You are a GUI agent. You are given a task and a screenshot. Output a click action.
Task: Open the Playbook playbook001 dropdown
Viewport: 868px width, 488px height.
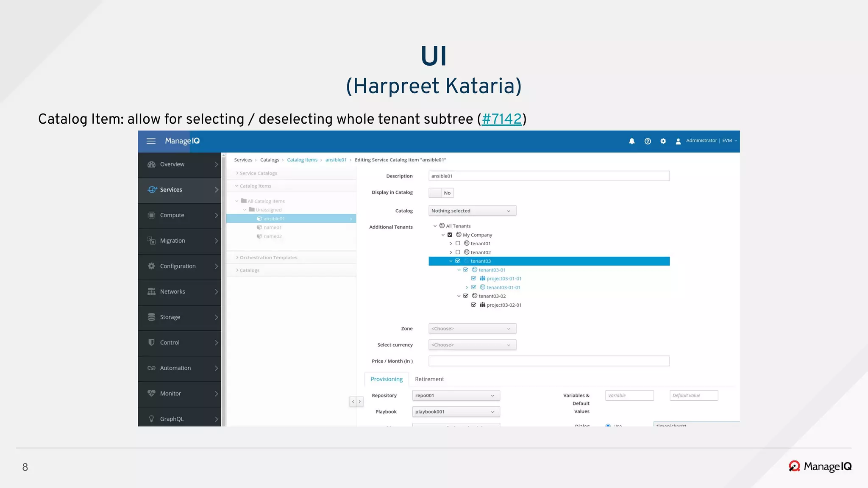[456, 412]
